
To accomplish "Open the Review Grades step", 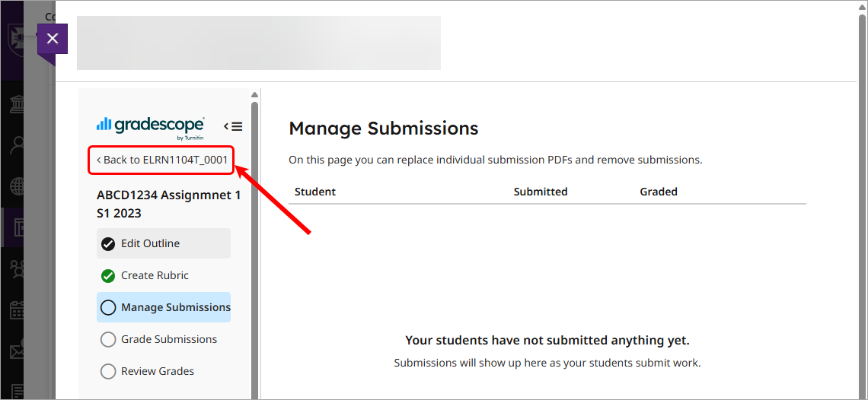I will click(x=158, y=371).
